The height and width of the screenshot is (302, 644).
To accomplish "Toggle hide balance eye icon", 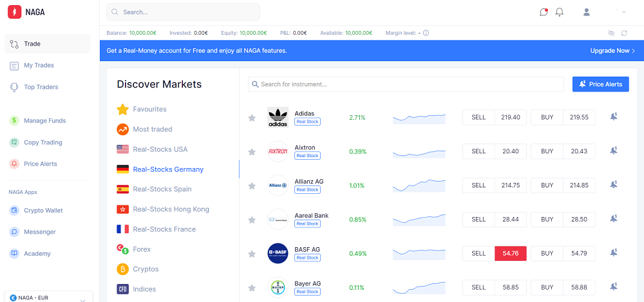I will click(611, 33).
